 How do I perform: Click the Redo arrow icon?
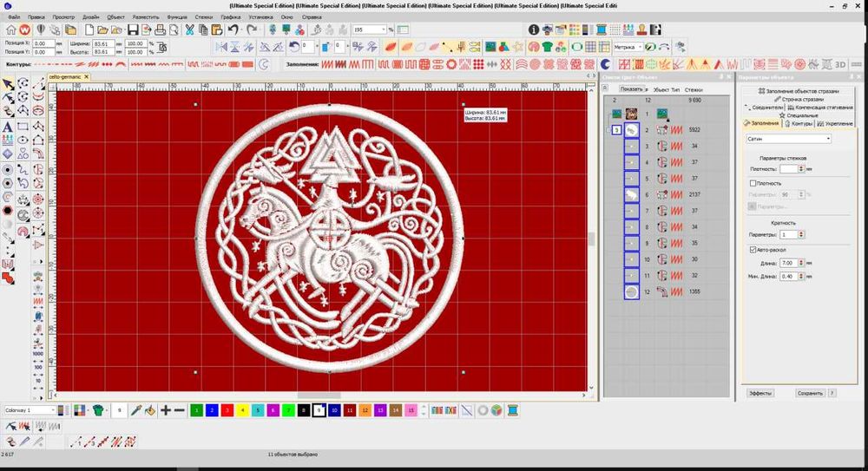[252, 29]
